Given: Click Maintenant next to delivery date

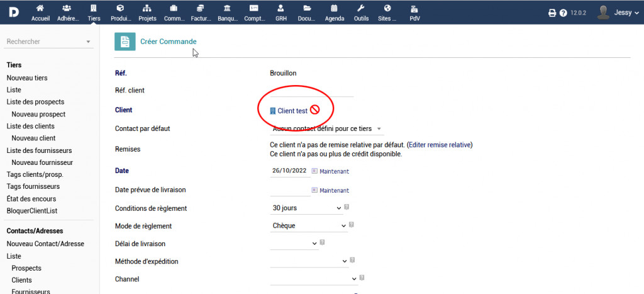Looking at the screenshot, I should [334, 190].
